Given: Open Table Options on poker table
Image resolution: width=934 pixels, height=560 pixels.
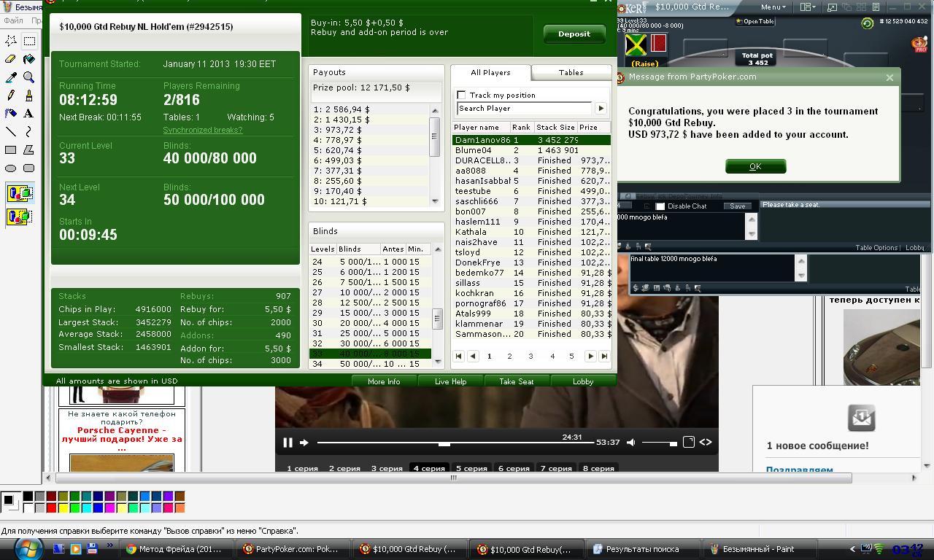Looking at the screenshot, I should coord(876,248).
